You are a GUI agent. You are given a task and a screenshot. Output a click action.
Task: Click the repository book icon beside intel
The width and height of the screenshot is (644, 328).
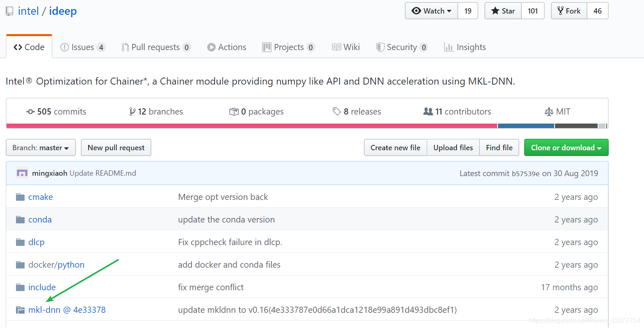point(9,11)
